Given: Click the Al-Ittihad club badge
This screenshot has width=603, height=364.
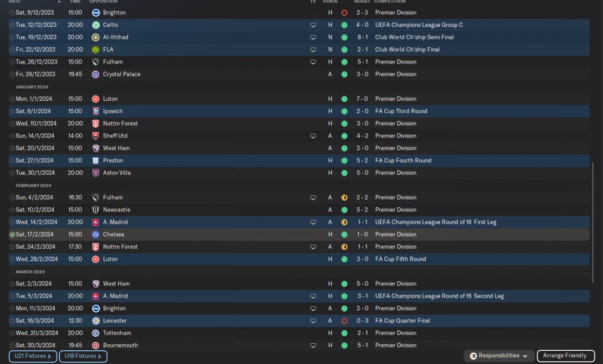Looking at the screenshot, I should click(x=96, y=37).
